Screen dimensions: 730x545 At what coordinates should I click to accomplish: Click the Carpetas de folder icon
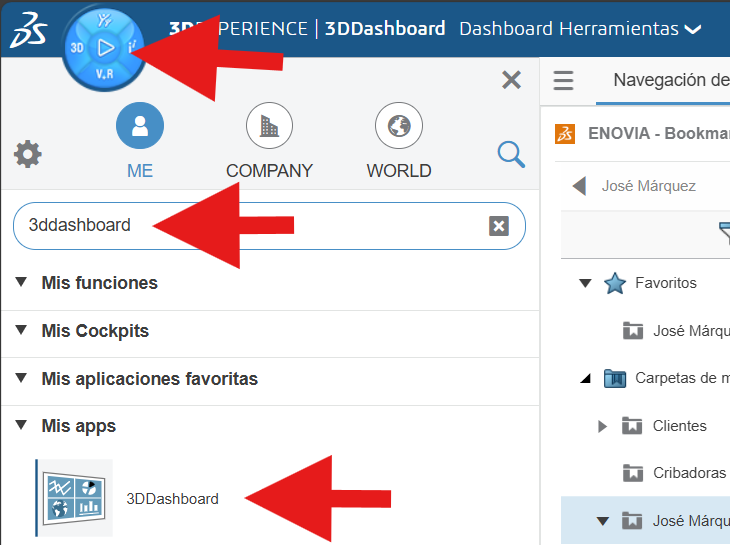[x=615, y=378]
